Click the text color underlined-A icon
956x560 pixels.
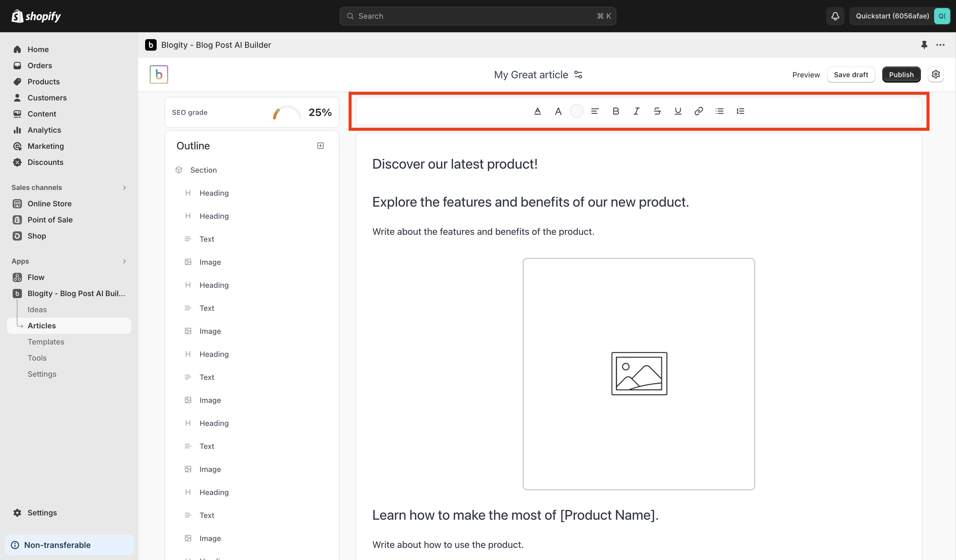point(537,111)
